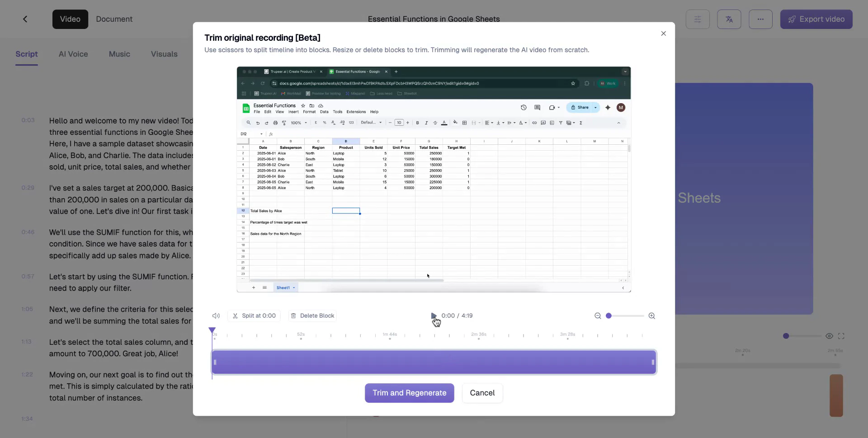Viewport: 868px width, 438px height.
Task: Click Trim and Regenerate
Action: (x=409, y=393)
